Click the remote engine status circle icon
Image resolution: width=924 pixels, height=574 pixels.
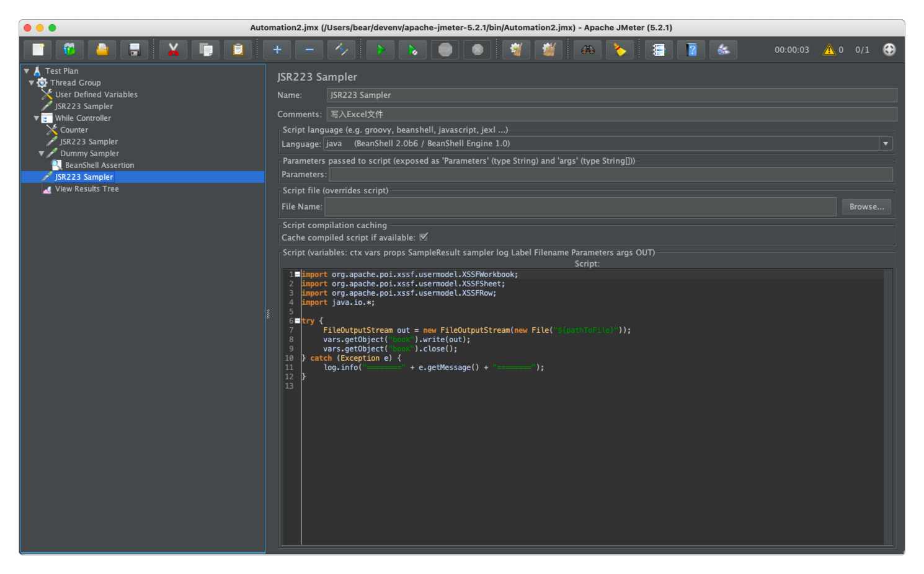click(x=889, y=50)
